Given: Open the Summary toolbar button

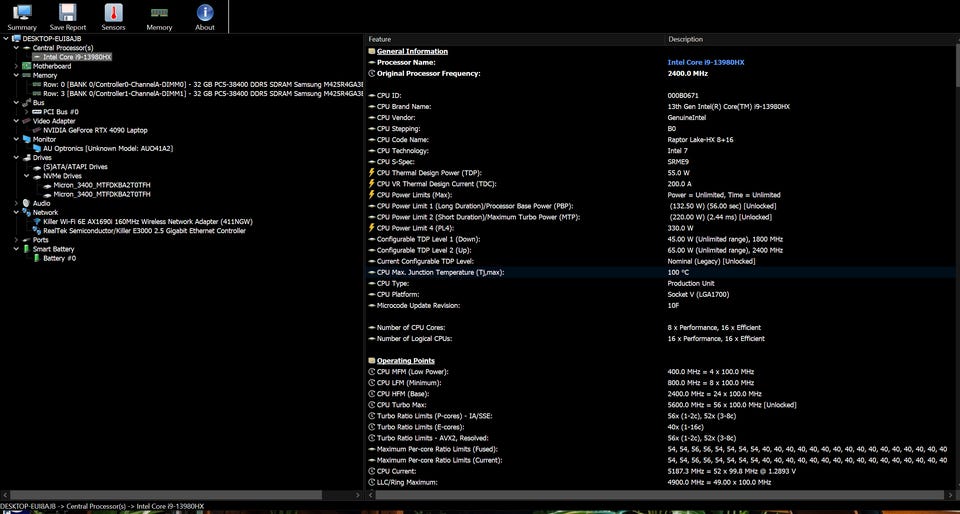Looking at the screenshot, I should click(22, 17).
